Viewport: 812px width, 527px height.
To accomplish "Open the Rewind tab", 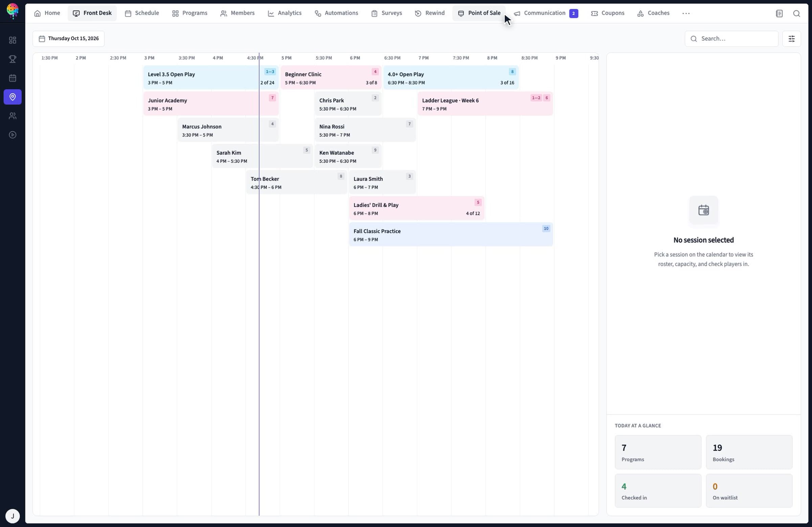I will click(430, 13).
